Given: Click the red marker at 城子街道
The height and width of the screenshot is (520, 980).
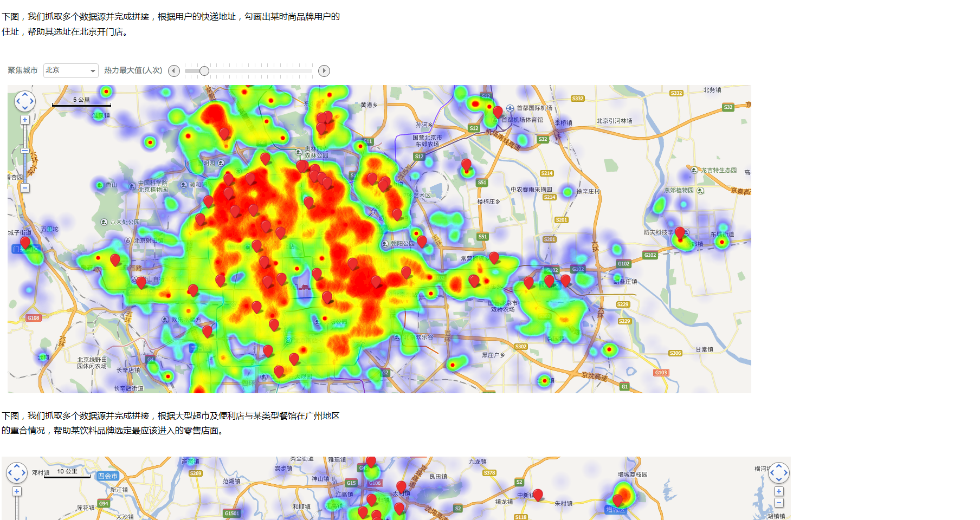Looking at the screenshot, I should point(25,243).
